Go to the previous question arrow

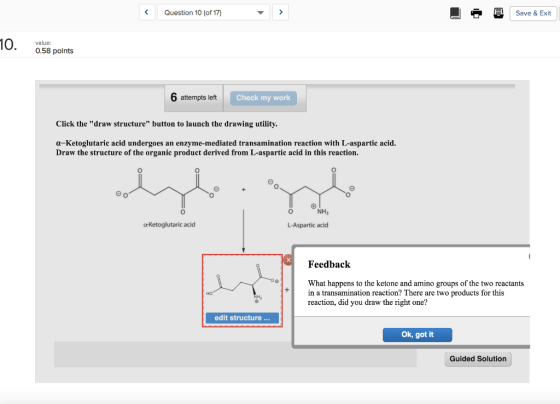point(147,13)
